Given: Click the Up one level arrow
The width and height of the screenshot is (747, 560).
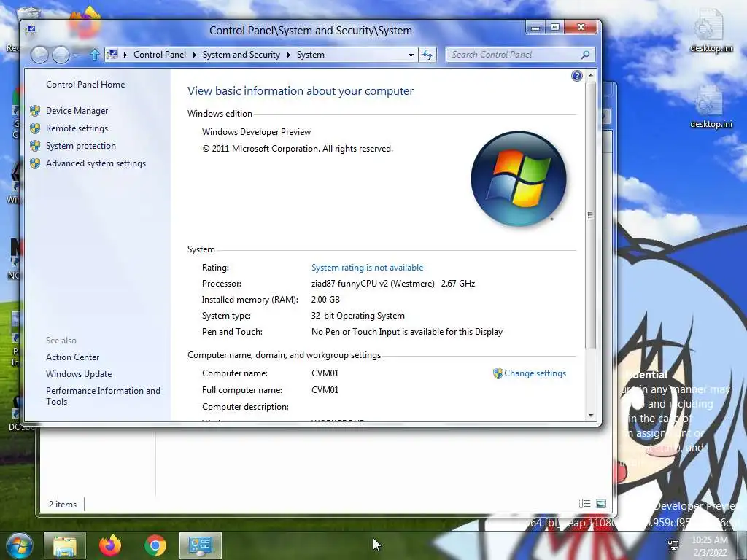Looking at the screenshot, I should [x=94, y=55].
